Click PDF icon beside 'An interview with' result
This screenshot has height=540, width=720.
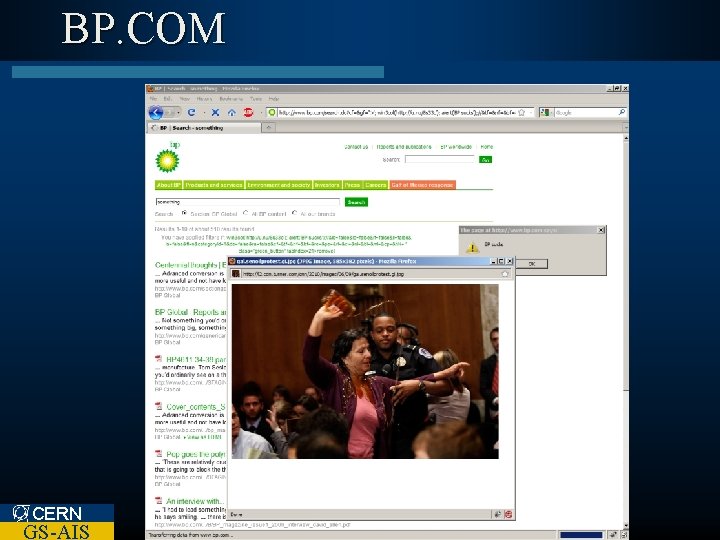click(159, 501)
